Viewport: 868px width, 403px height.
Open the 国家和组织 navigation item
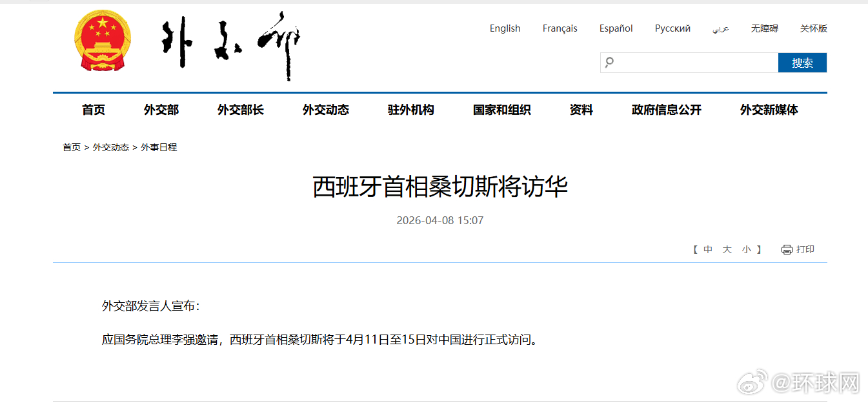(x=501, y=110)
